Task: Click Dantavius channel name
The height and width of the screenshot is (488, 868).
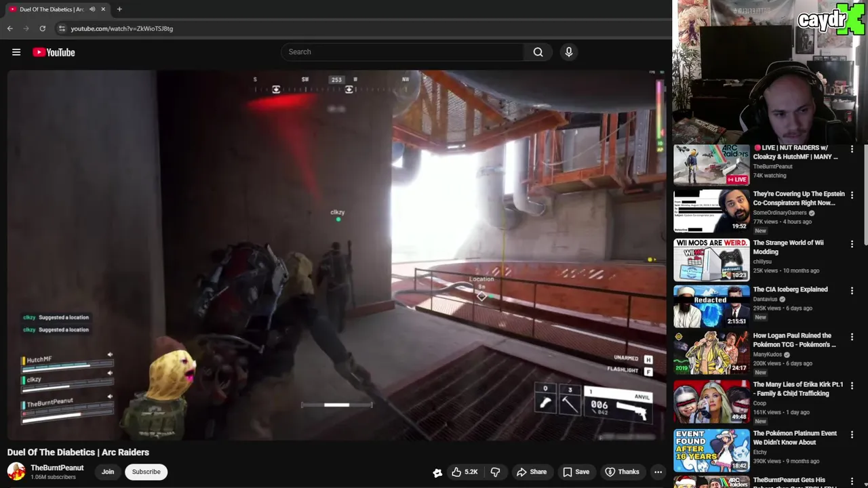Action: (x=766, y=299)
